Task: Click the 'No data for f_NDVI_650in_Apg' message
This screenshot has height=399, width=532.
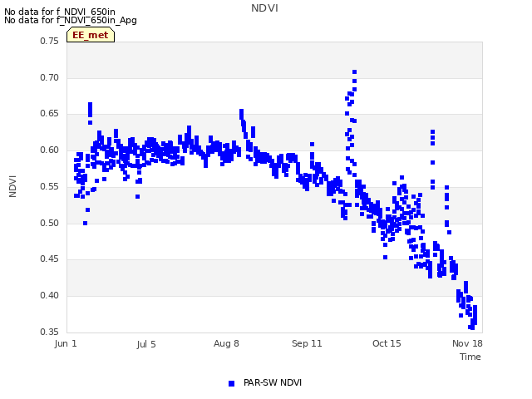Action: (71, 20)
